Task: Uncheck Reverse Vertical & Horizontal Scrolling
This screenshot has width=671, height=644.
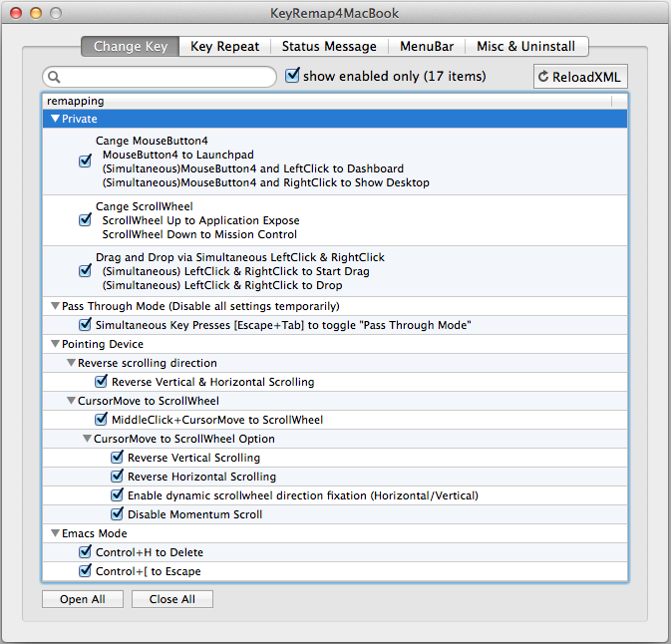Action: pyautogui.click(x=101, y=381)
